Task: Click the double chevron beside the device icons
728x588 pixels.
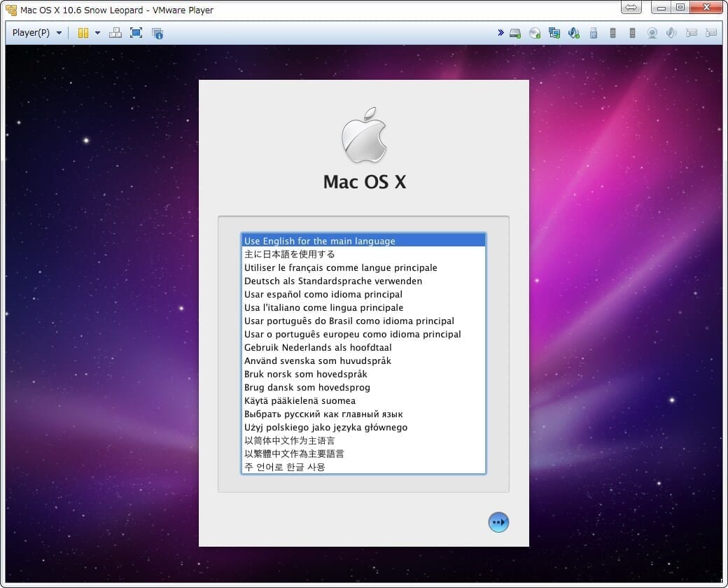Action: (x=500, y=33)
